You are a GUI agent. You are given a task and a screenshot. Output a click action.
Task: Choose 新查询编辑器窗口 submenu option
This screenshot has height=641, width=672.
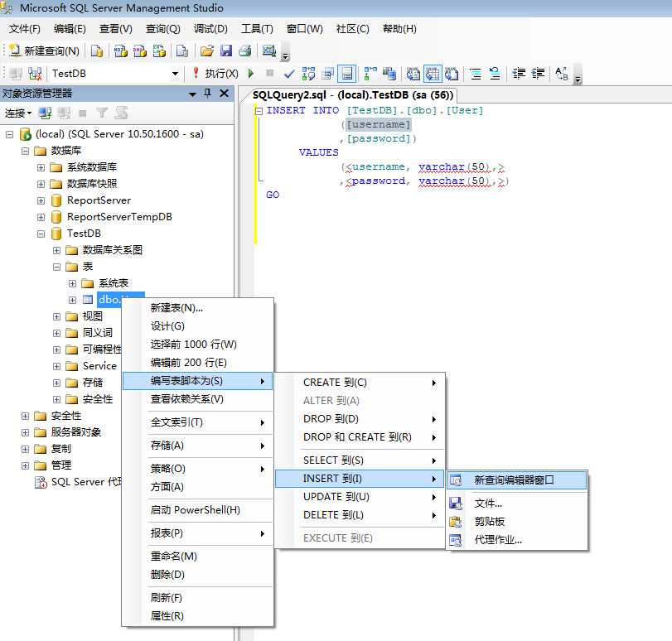tap(517, 480)
